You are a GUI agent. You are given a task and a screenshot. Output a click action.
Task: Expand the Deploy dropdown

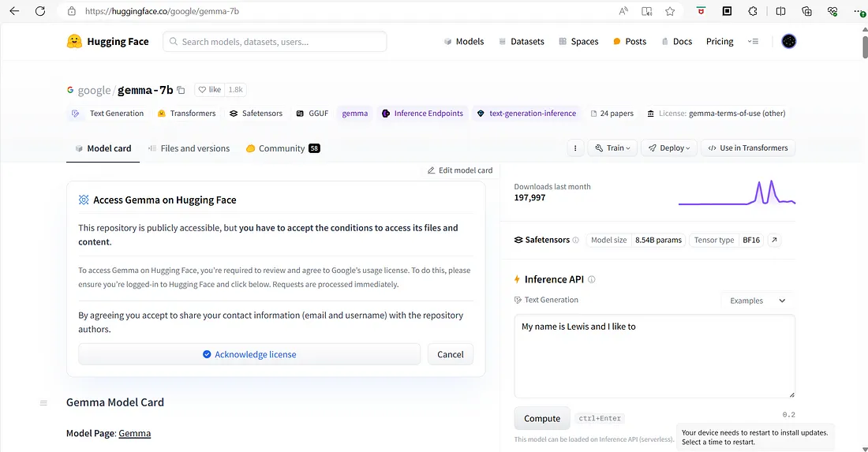point(668,148)
